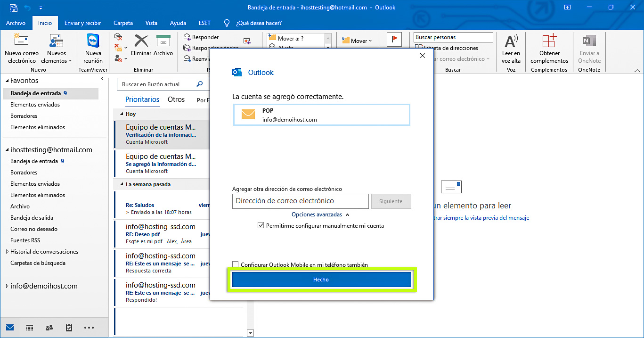644x338 pixels.
Task: Click Leer en voz alta
Action: coord(511,49)
